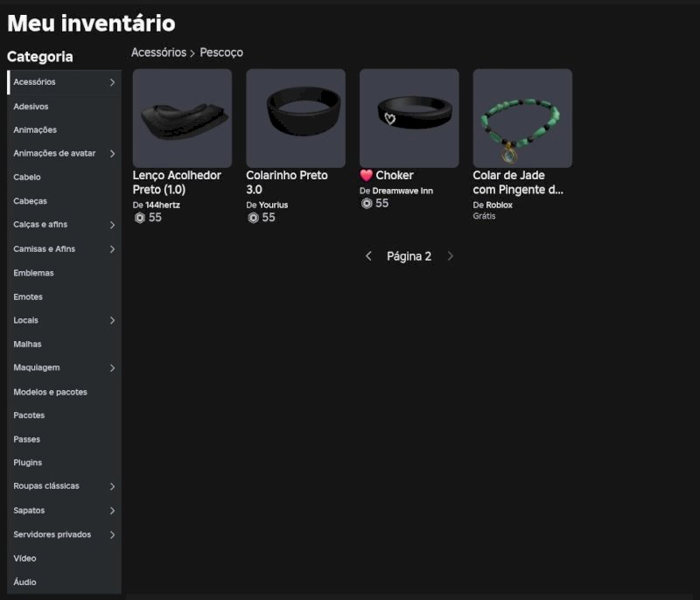Screen dimensions: 700x600
Task: Open creator Yourius profile link
Action: click(x=273, y=206)
